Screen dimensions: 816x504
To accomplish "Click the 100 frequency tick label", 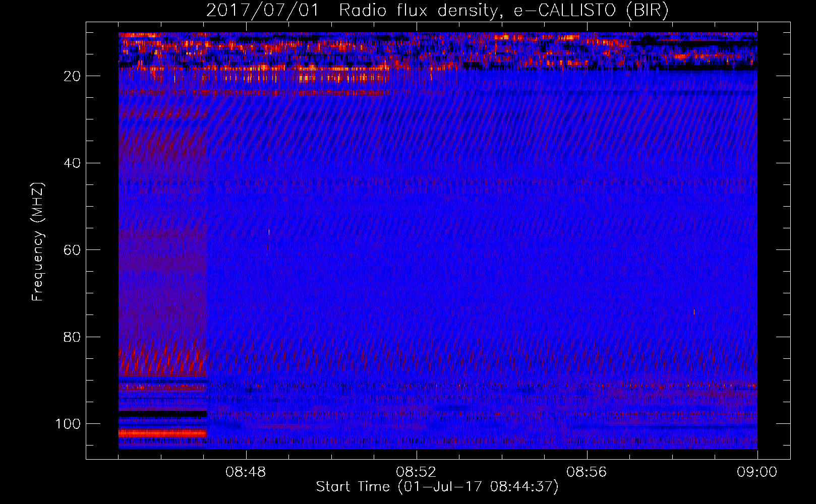I will click(x=68, y=424).
